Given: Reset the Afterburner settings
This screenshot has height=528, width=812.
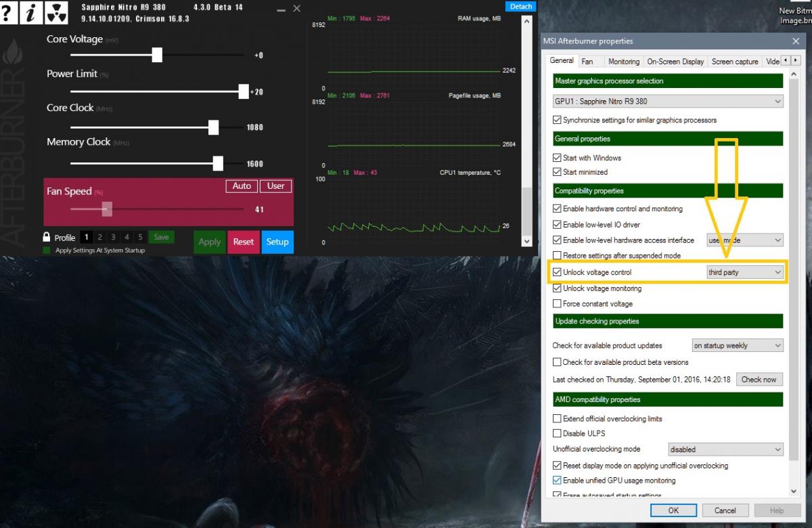Looking at the screenshot, I should point(244,242).
